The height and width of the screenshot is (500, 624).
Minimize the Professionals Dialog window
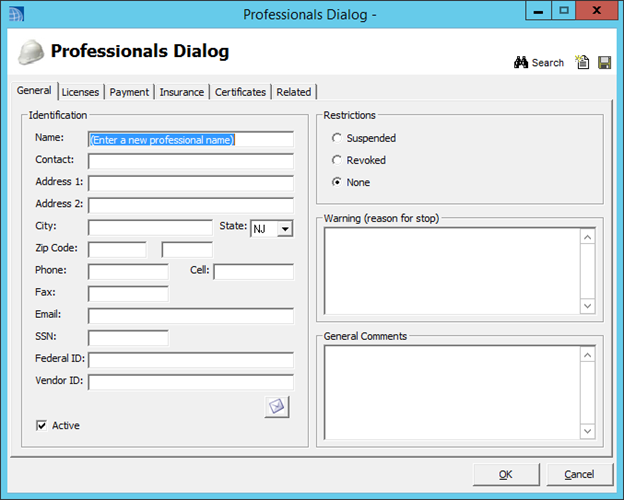[538, 11]
